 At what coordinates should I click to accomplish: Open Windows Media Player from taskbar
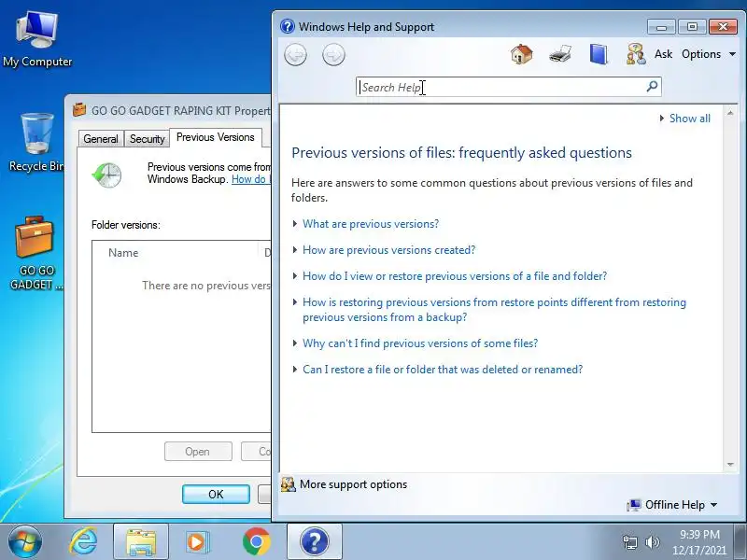click(196, 542)
